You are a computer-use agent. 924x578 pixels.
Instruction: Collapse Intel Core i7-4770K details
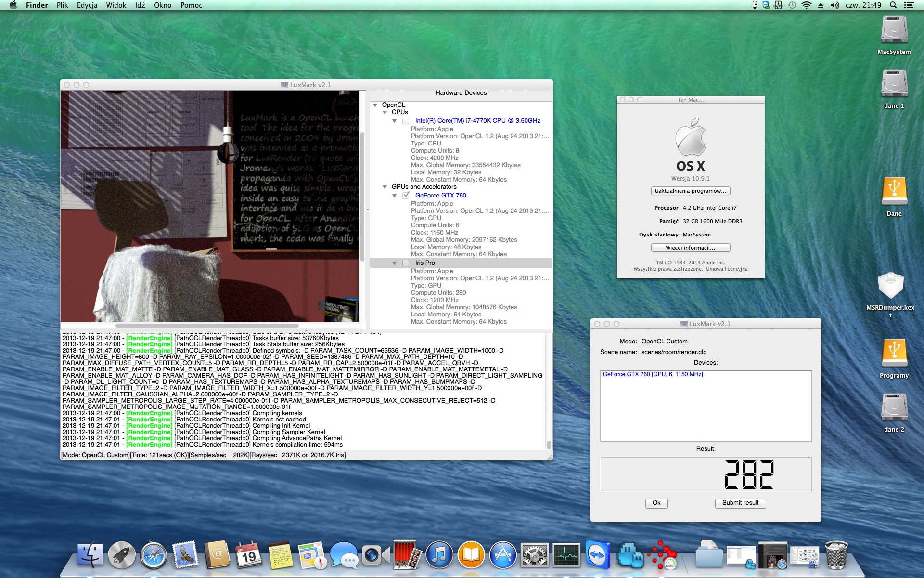[394, 121]
